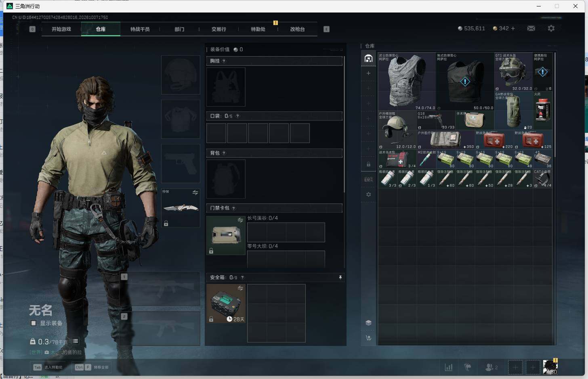Viewport: 588px width, 379px height.
Task: Expand the 胸挂 help question mark
Action: pyautogui.click(x=224, y=61)
